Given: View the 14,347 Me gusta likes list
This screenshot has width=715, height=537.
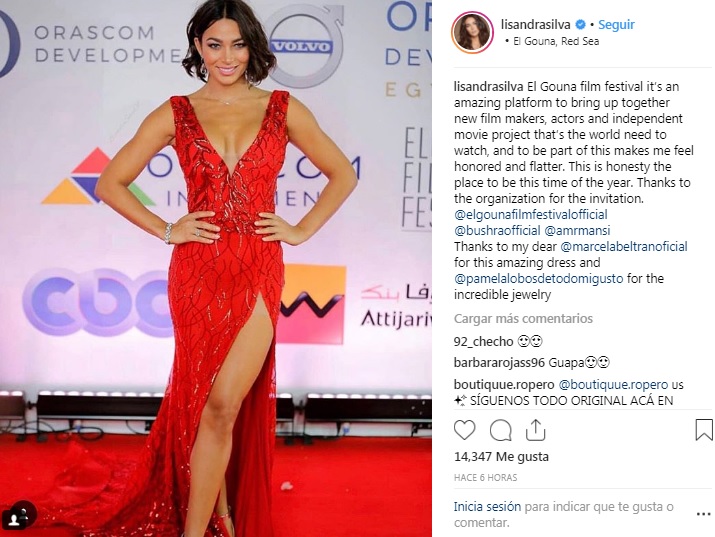Looking at the screenshot, I should click(501, 457).
